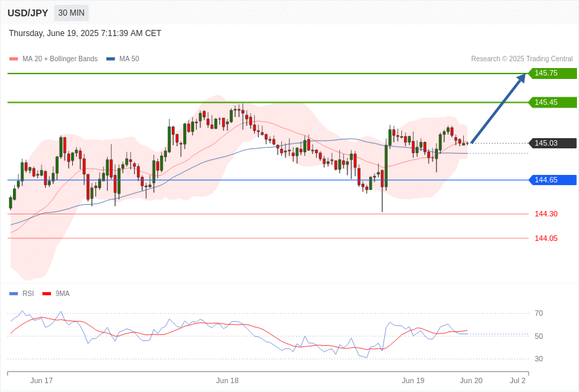Click the blue MA 50 legend swatch

click(110, 59)
